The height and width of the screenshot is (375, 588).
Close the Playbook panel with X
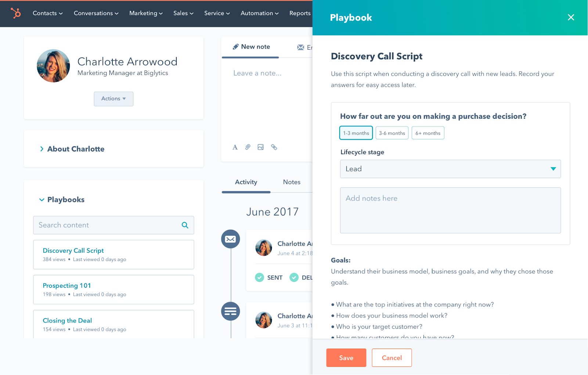click(x=571, y=17)
